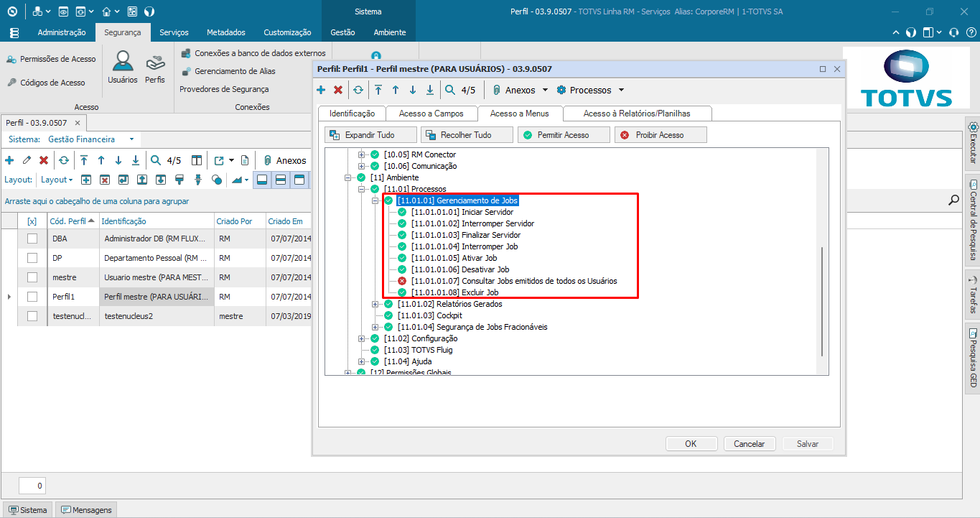Expand the [11.04] Ajuda node
Image resolution: width=980 pixels, height=518 pixels.
click(x=362, y=361)
